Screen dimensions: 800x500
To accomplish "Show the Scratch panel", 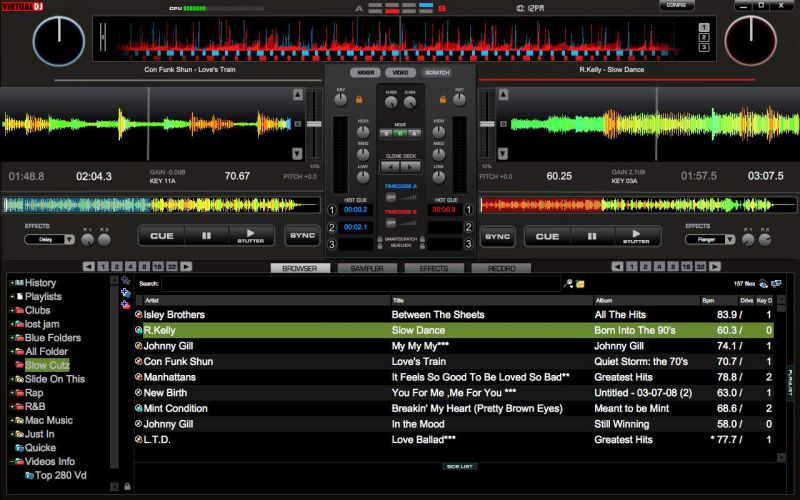I will pyautogui.click(x=437, y=72).
